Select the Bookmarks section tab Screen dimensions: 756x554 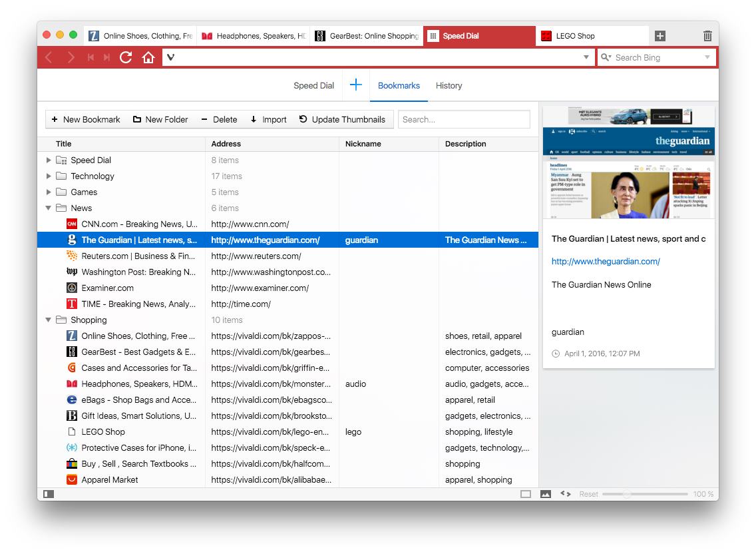[x=399, y=85]
